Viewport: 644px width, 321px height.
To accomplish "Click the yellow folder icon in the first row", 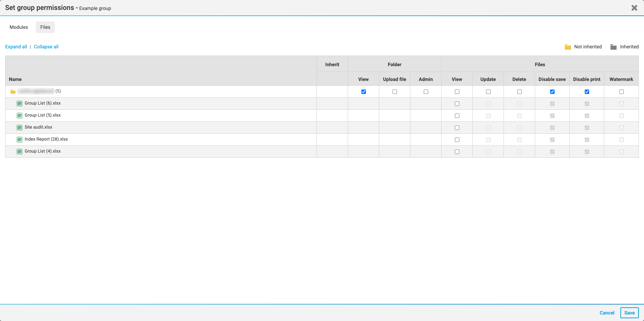I will [x=13, y=92].
